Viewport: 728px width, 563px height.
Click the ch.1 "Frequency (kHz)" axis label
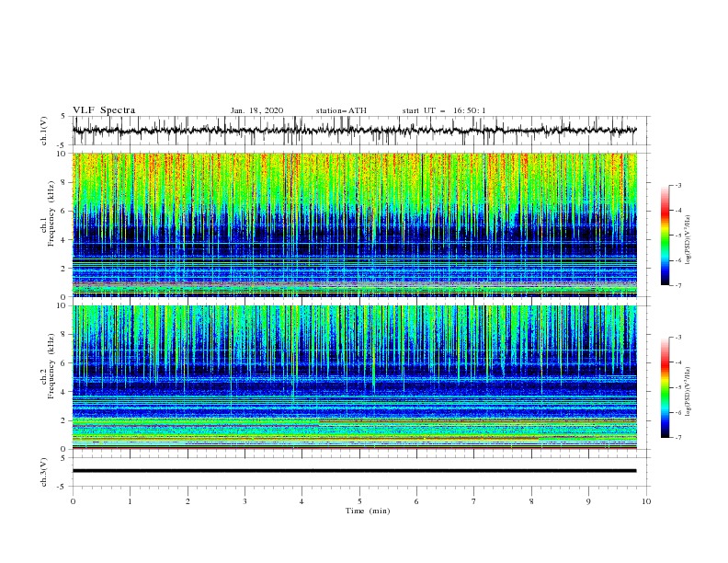tap(51, 214)
